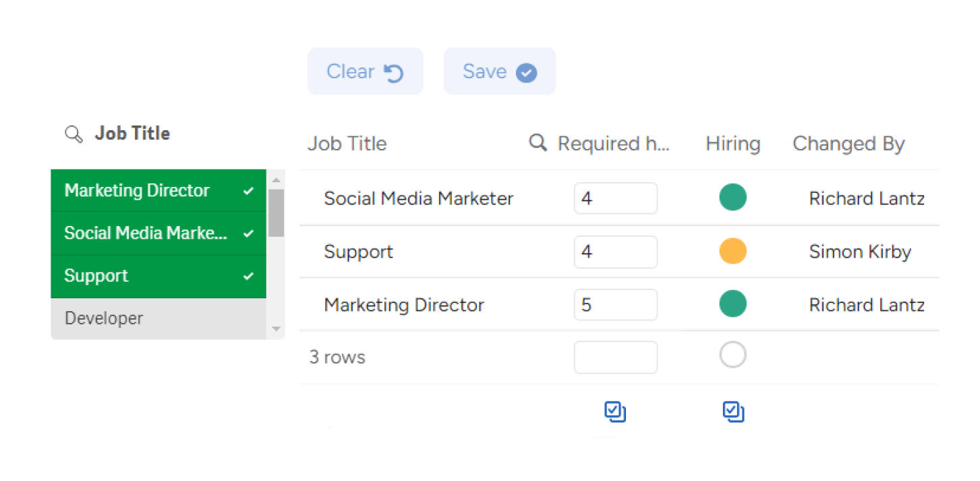Click the Hiring column header
980x481 pixels.
point(732,144)
